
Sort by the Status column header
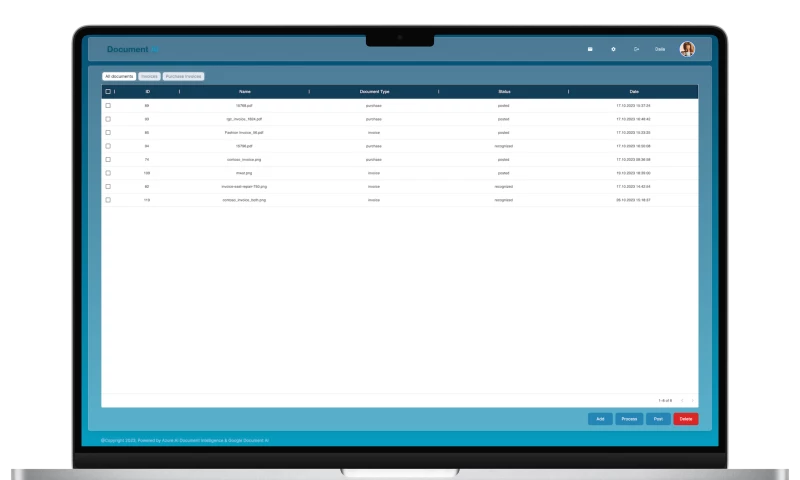504,92
